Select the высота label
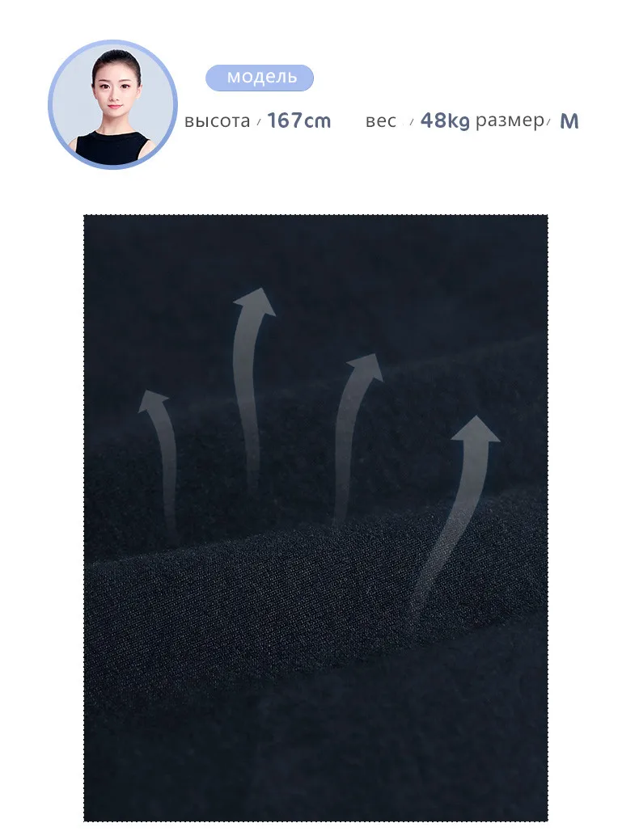 [217, 121]
